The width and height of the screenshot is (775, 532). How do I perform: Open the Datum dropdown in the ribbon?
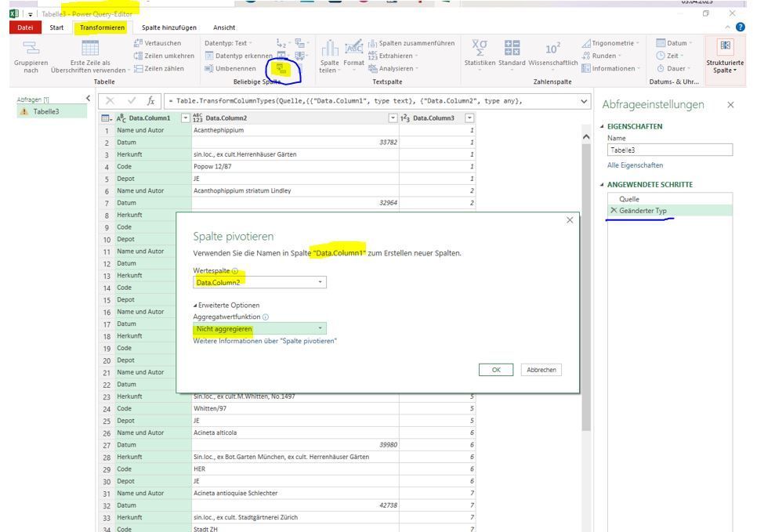point(673,43)
